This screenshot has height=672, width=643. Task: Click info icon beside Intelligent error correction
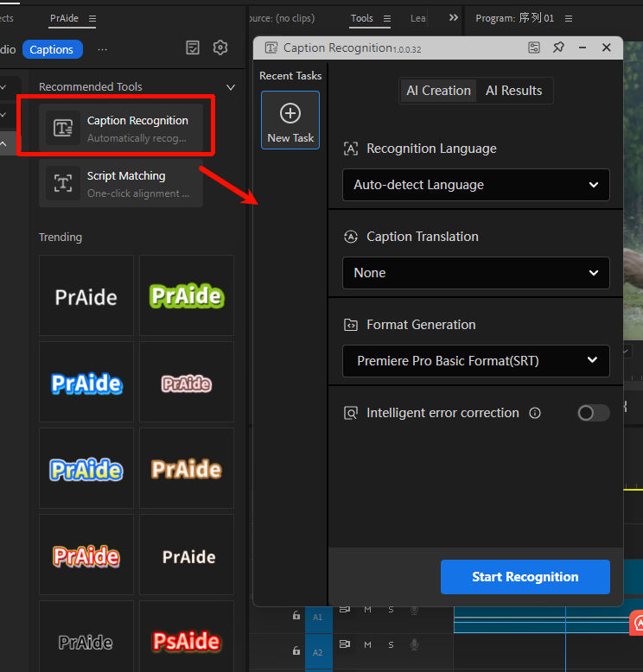(535, 413)
